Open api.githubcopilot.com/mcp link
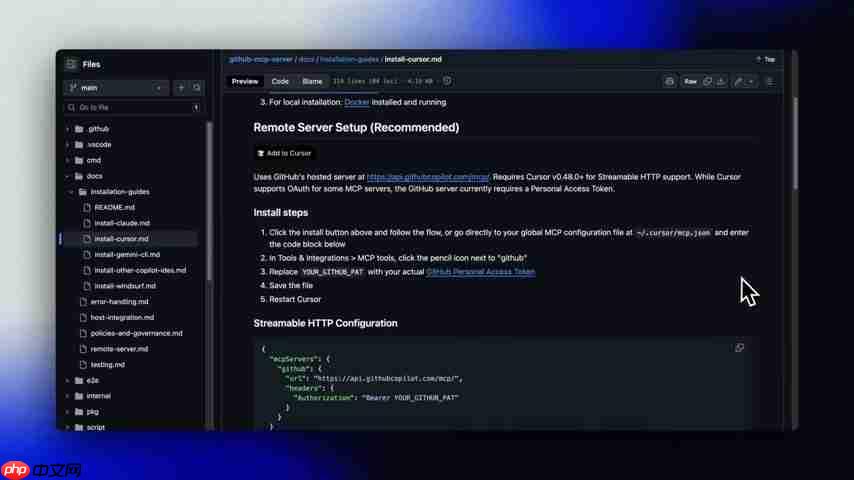Screen dimensions: 854x480 point(428,177)
